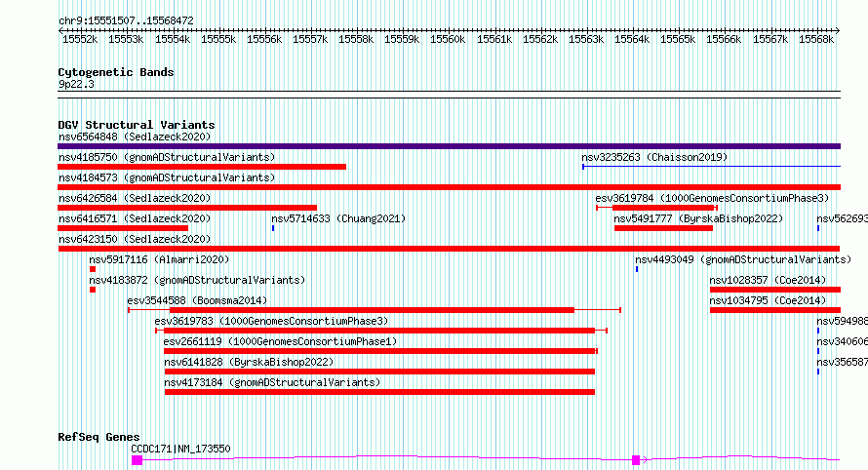Select the red bar under nsv6416571

(123, 228)
